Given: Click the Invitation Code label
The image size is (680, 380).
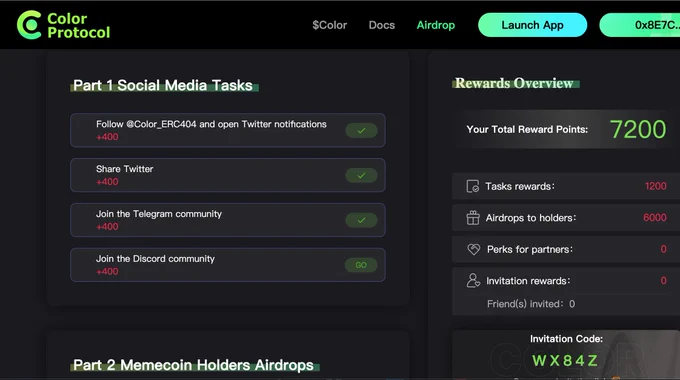Looking at the screenshot, I should pyautogui.click(x=566, y=339).
